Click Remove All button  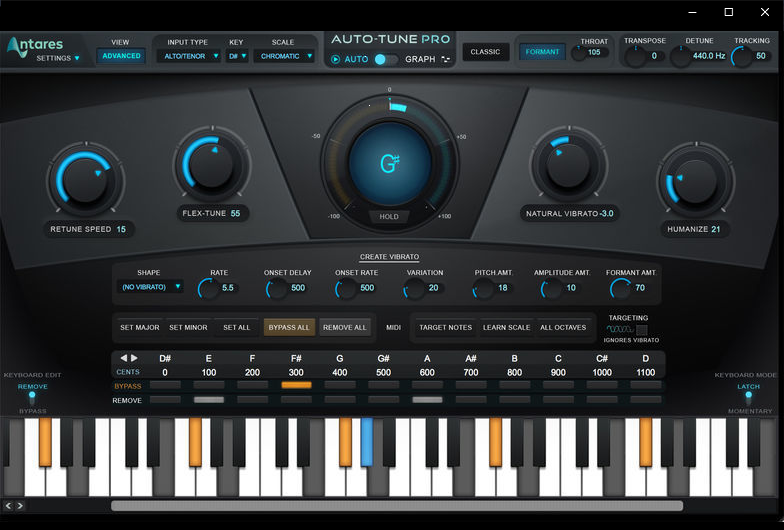click(x=344, y=328)
